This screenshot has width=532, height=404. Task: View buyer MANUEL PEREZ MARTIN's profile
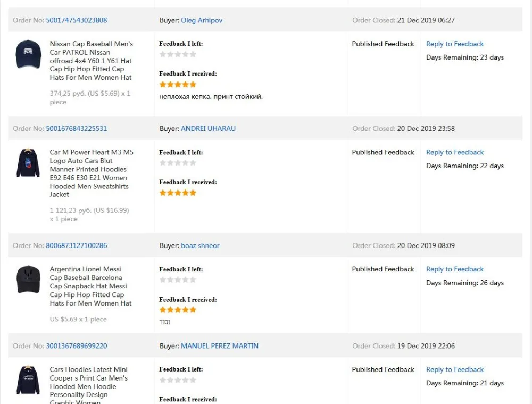coord(220,346)
